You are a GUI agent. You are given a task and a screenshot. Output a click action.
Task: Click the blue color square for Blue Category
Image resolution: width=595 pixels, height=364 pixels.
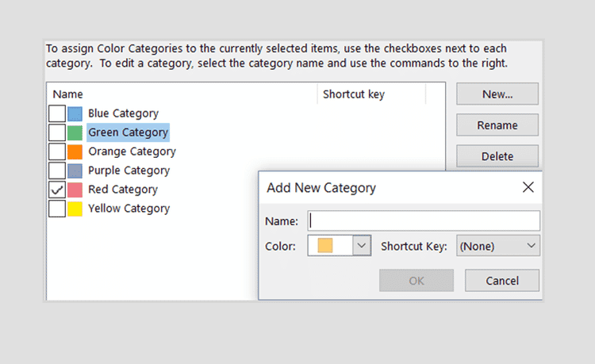coord(75,113)
